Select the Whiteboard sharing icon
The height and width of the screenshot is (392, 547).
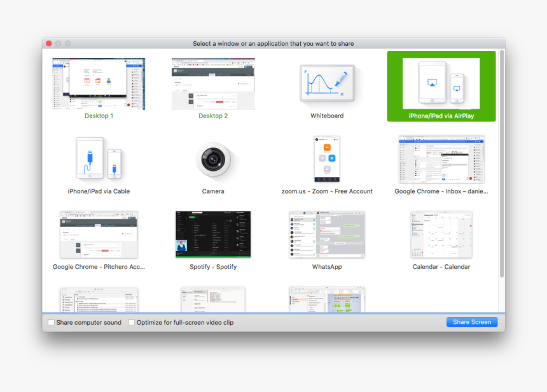point(327,84)
